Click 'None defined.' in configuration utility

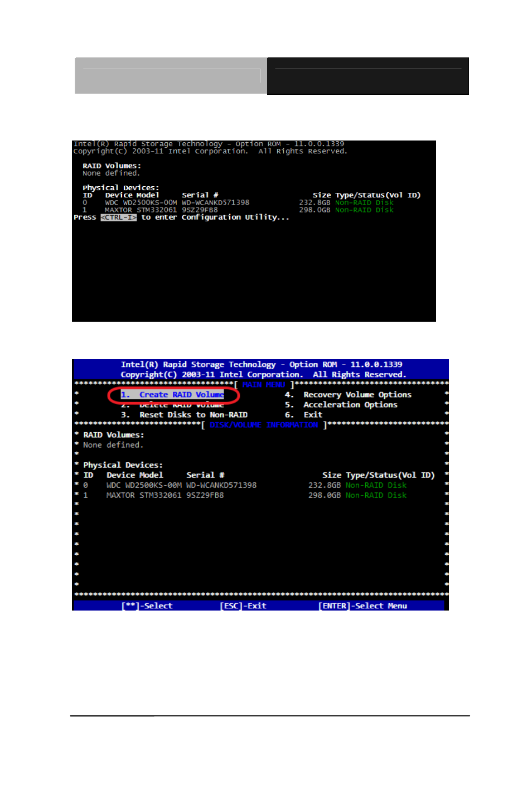113,445
